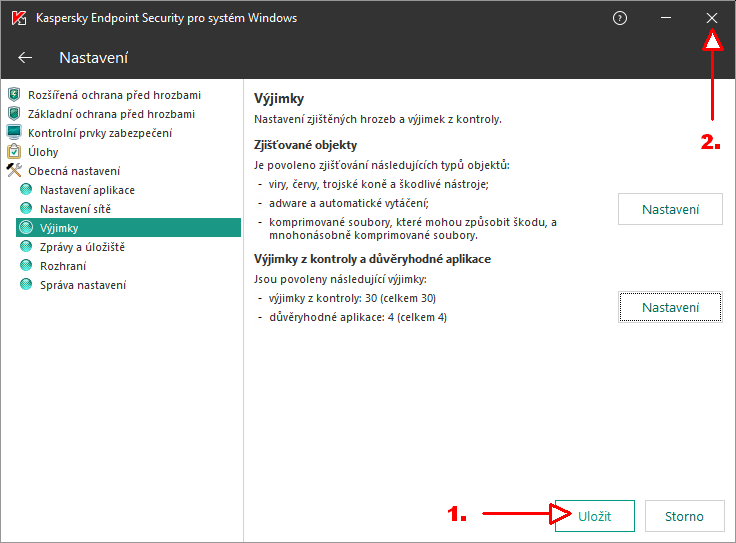This screenshot has height=543, width=736.
Task: Click green bullet icon for Nastavení aplikace
Action: click(26, 190)
